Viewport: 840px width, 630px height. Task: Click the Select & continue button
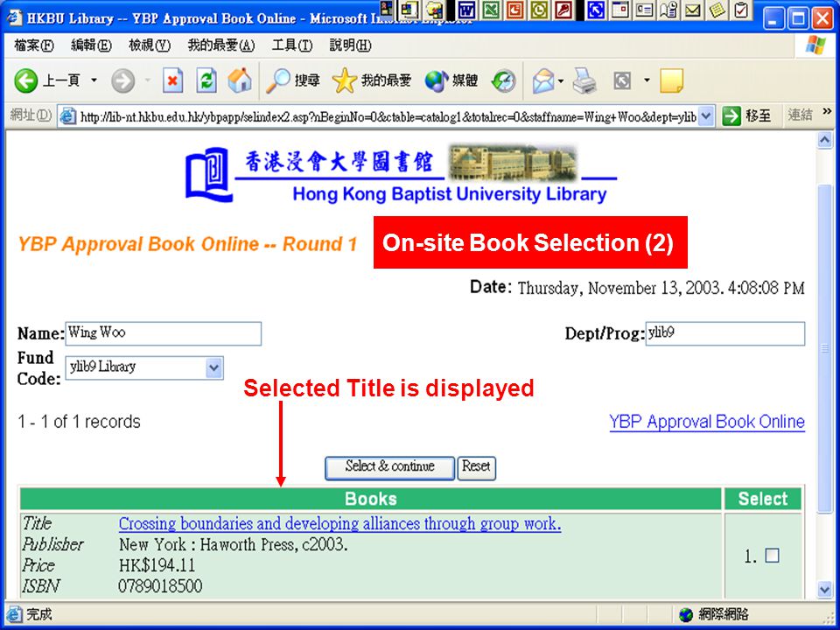tap(390, 467)
